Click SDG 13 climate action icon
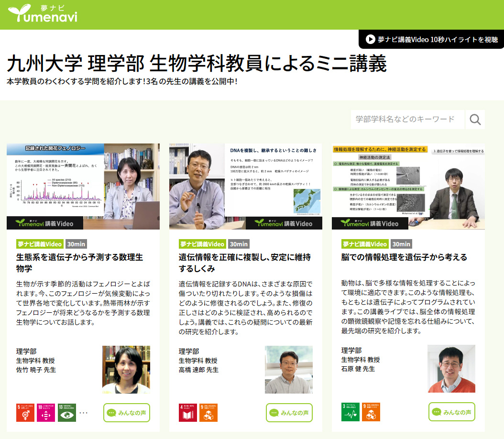 coord(67,412)
